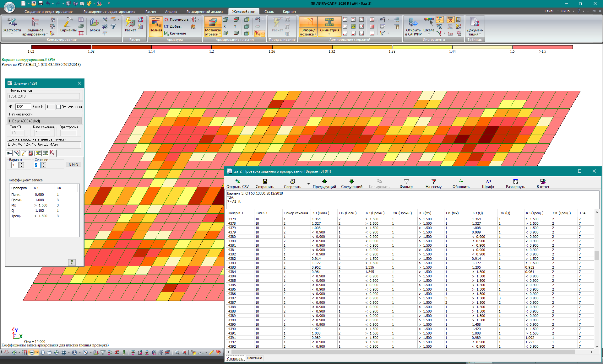Click the Следующий button
This screenshot has height=364, width=603.
point(351,183)
